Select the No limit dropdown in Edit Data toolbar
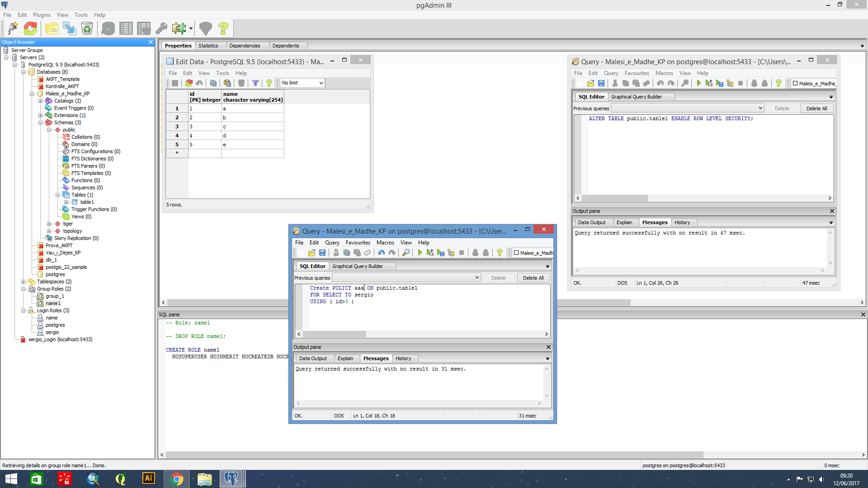This screenshot has height=488, width=868. click(x=301, y=82)
